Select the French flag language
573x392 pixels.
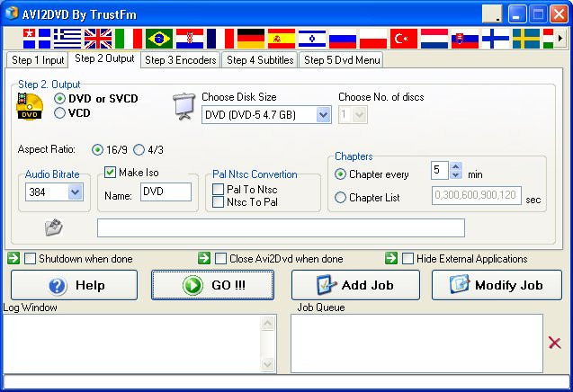click(220, 39)
